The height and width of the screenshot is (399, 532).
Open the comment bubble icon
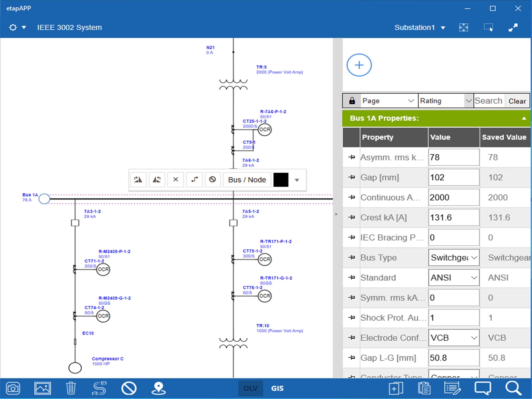[x=483, y=388]
